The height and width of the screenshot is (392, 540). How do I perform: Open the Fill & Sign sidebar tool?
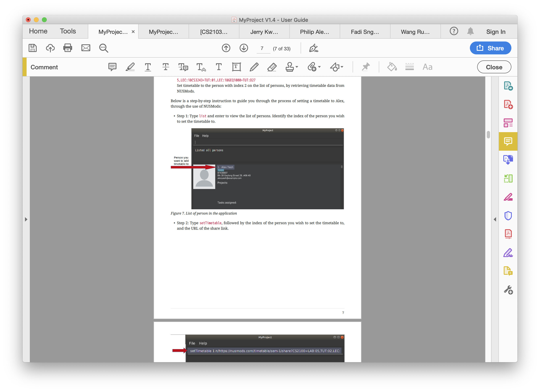508,253
